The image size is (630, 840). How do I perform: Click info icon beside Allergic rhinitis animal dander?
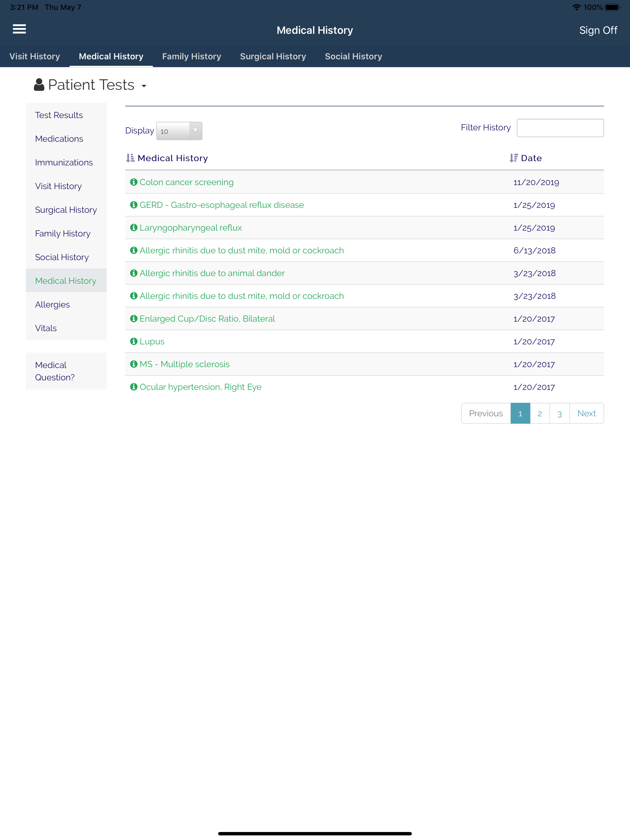134,273
